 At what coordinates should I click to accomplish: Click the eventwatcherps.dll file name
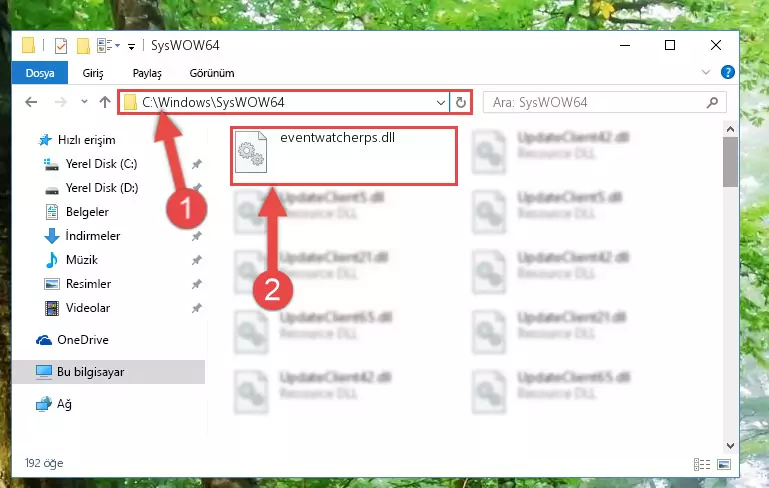point(337,138)
